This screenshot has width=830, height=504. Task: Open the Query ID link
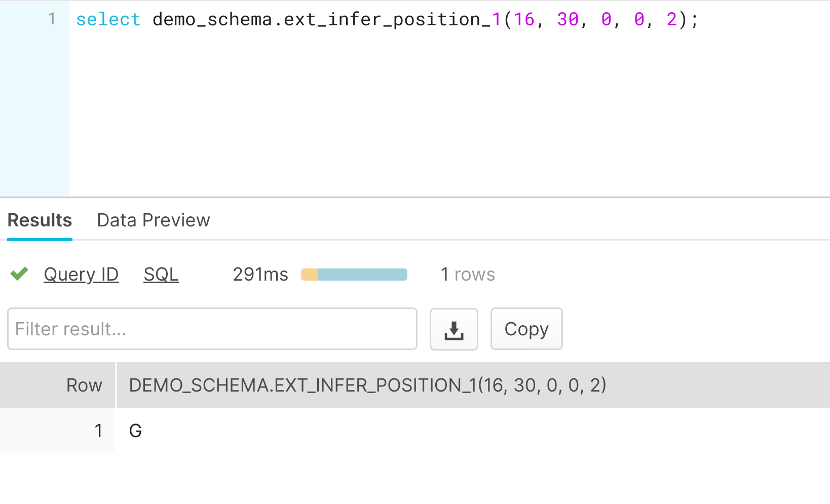coord(81,274)
